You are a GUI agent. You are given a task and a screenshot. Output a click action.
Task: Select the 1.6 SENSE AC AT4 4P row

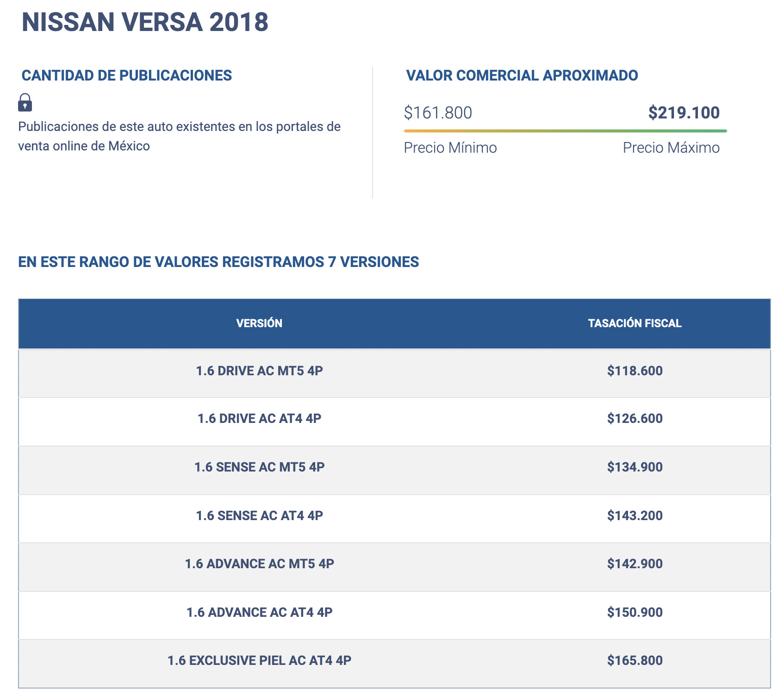[x=259, y=515]
